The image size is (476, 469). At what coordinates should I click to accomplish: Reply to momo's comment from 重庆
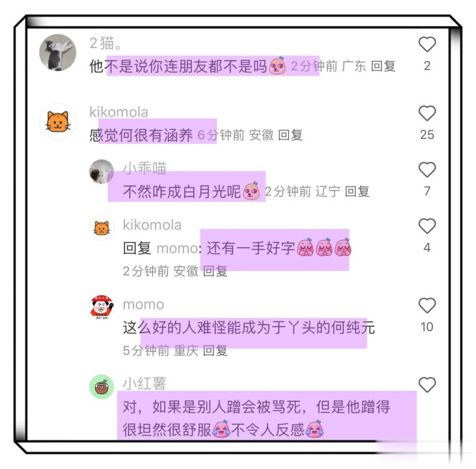(x=215, y=350)
